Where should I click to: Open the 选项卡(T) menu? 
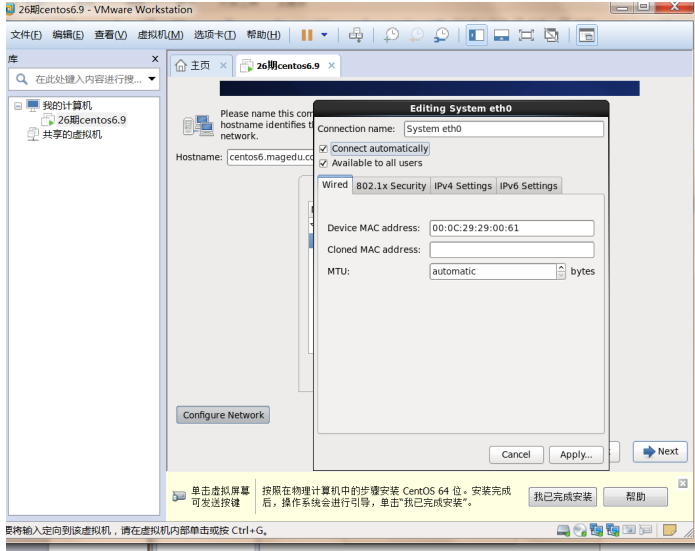click(x=215, y=35)
